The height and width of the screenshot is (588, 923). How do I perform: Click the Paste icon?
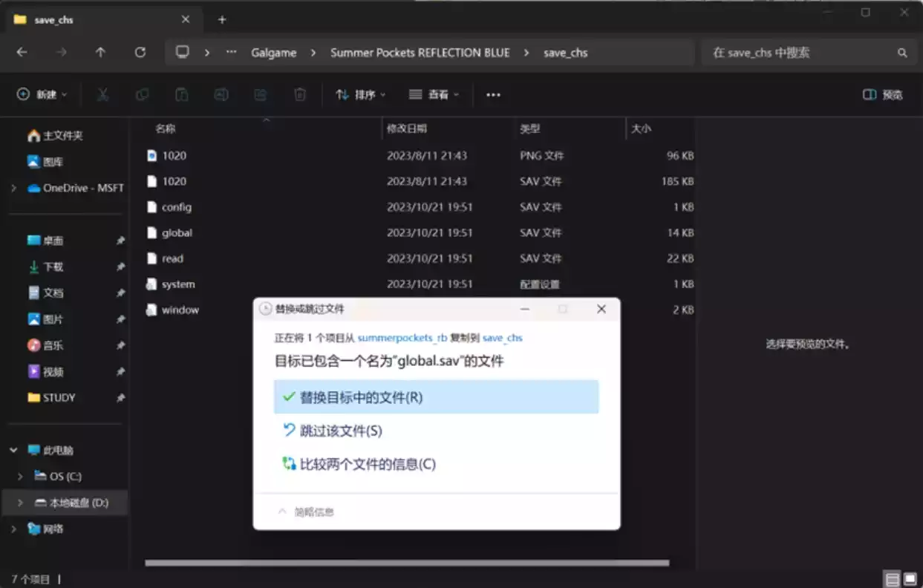181,94
